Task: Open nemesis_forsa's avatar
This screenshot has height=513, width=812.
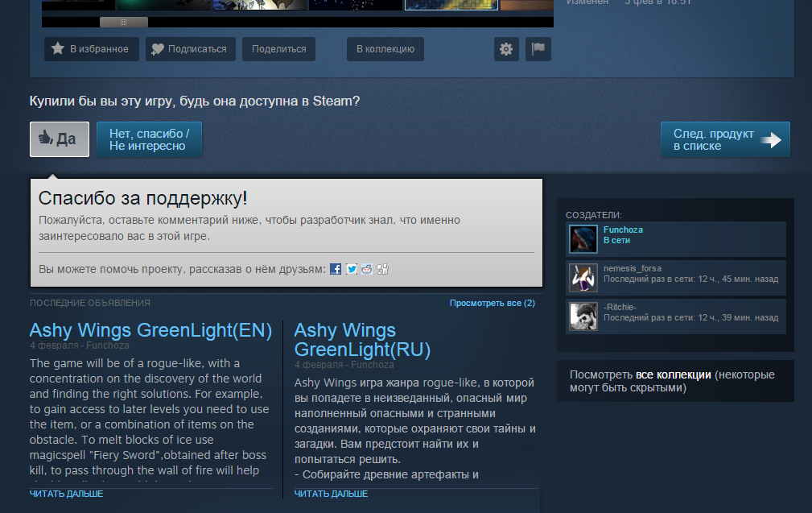Action: coord(583,278)
